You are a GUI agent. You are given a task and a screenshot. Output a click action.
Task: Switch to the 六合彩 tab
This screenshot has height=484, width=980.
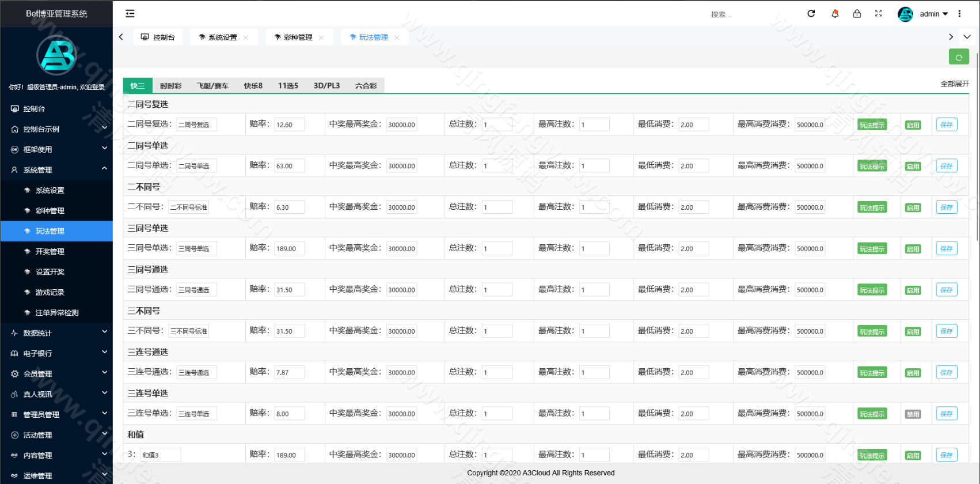coord(366,86)
